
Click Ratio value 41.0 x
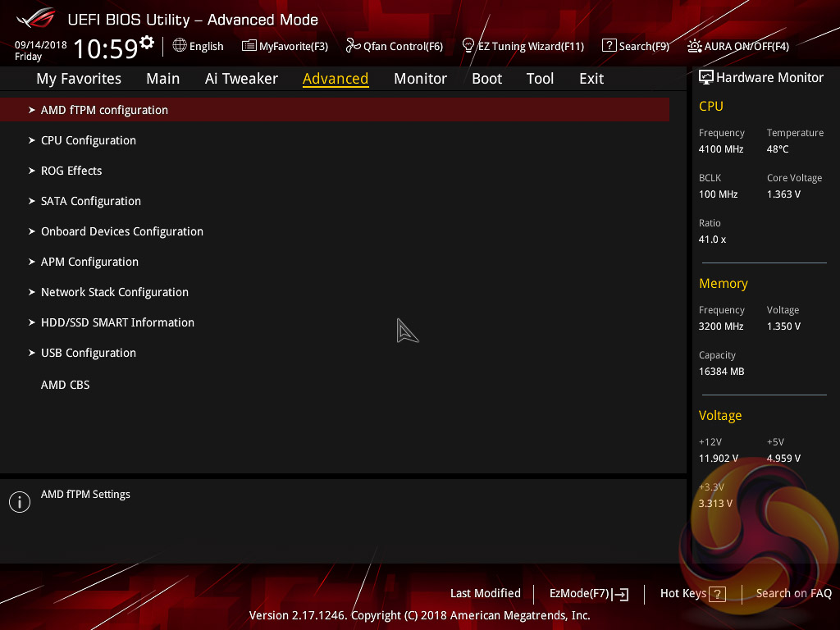[x=713, y=240]
